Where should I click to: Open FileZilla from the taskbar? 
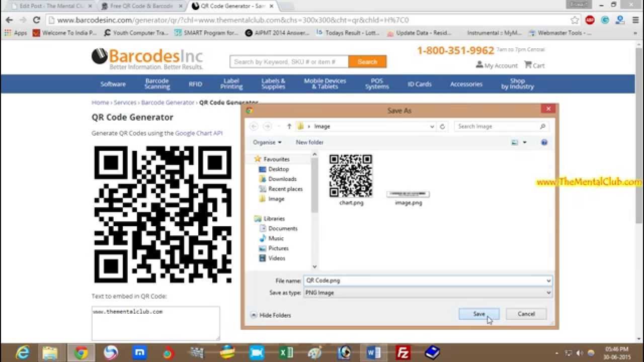[x=403, y=353]
